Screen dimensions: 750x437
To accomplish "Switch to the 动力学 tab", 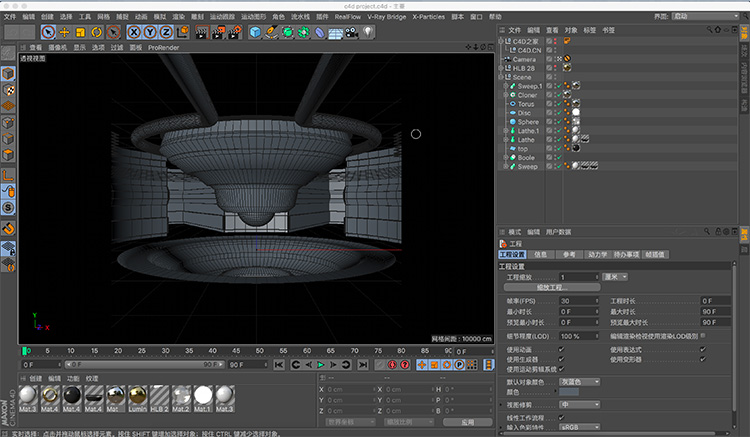I will pyautogui.click(x=597, y=254).
